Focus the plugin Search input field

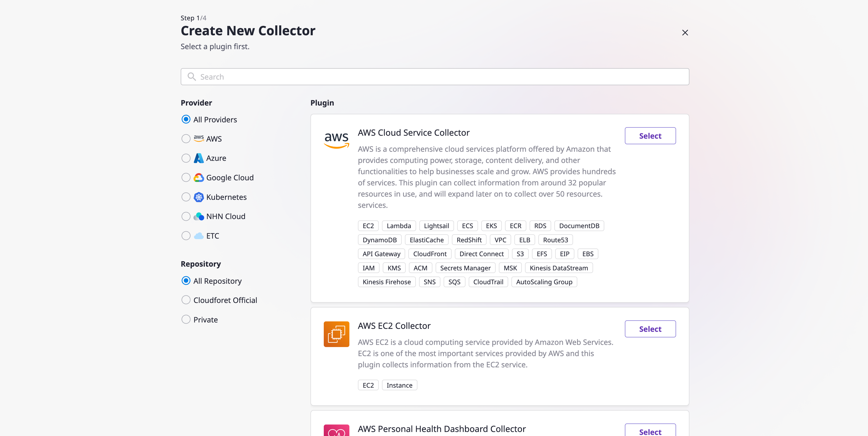(435, 77)
